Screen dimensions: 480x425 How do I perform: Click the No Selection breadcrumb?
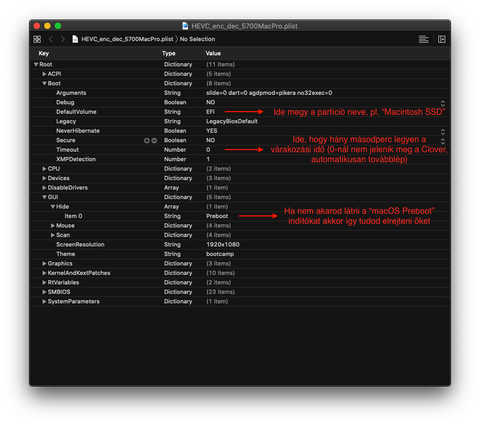pos(197,39)
